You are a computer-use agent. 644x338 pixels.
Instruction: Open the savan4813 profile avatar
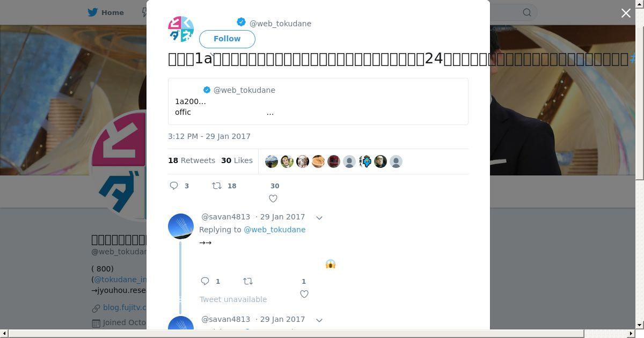[x=181, y=226]
